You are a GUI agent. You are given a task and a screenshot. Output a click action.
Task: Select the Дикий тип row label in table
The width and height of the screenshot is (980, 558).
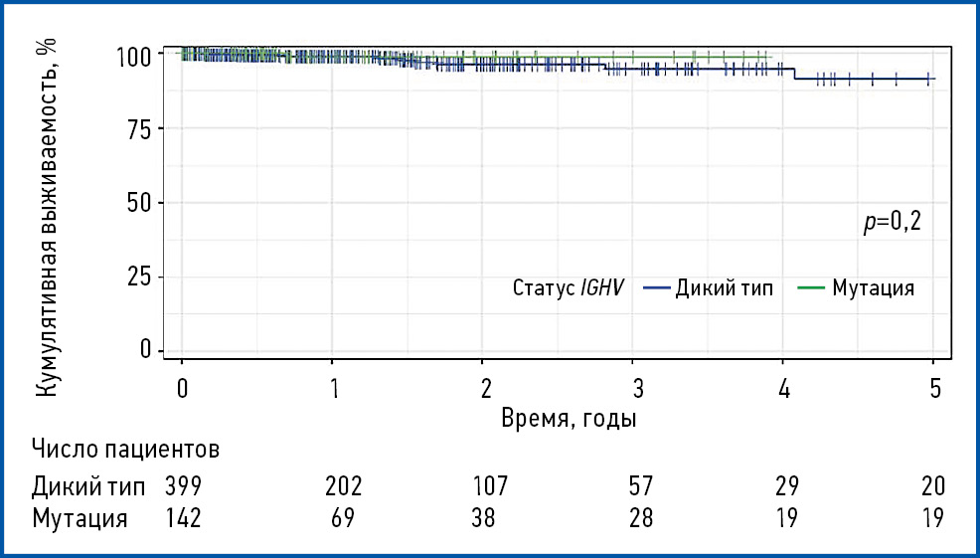(88, 486)
